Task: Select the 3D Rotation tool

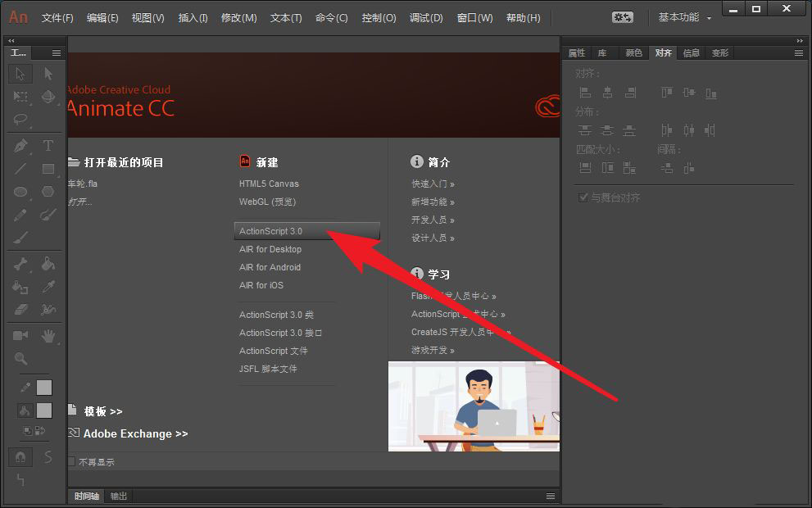Action: [x=48, y=97]
